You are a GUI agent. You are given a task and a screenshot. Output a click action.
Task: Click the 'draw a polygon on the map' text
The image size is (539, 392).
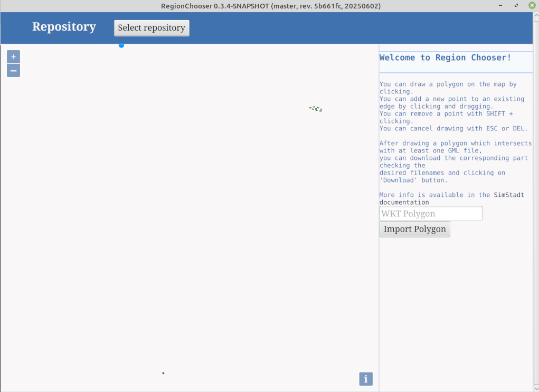tap(448, 84)
